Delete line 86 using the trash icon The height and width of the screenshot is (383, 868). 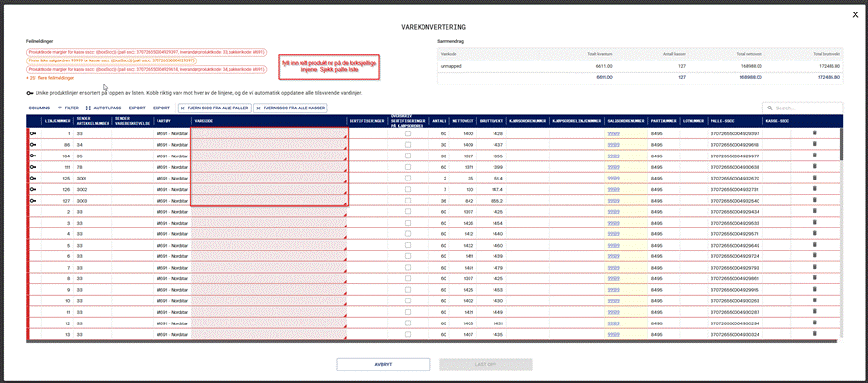(814, 144)
